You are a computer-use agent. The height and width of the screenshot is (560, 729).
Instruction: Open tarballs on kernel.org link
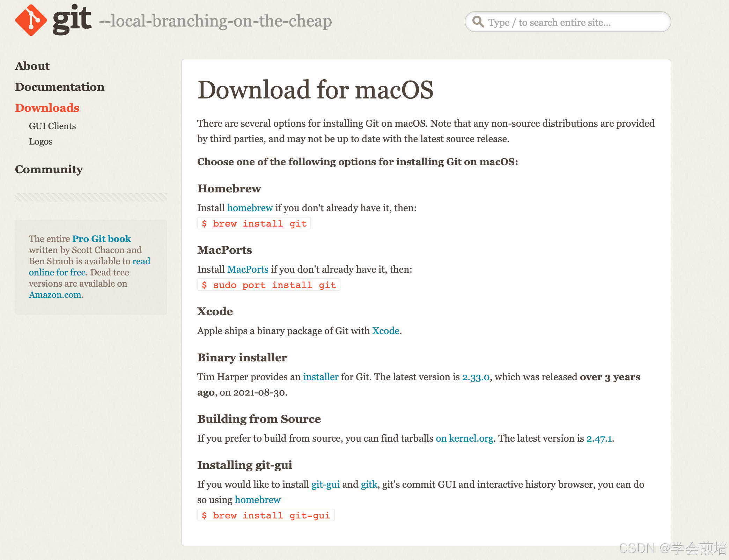tap(464, 439)
